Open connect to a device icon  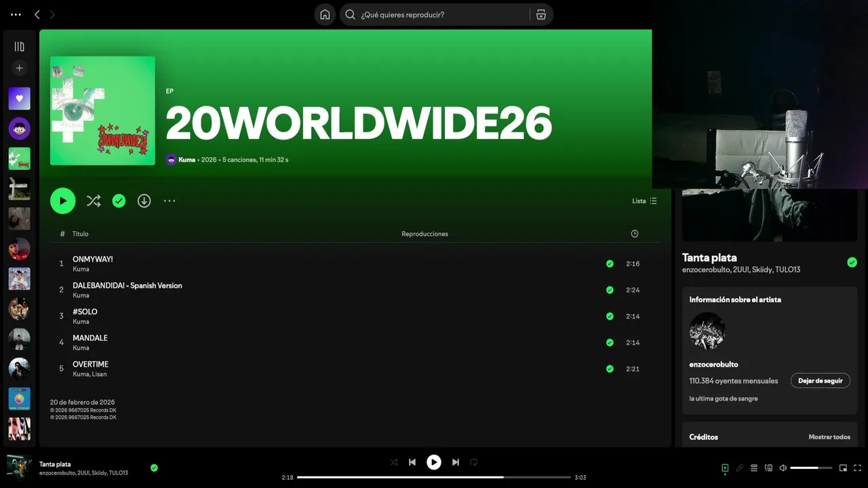[768, 468]
